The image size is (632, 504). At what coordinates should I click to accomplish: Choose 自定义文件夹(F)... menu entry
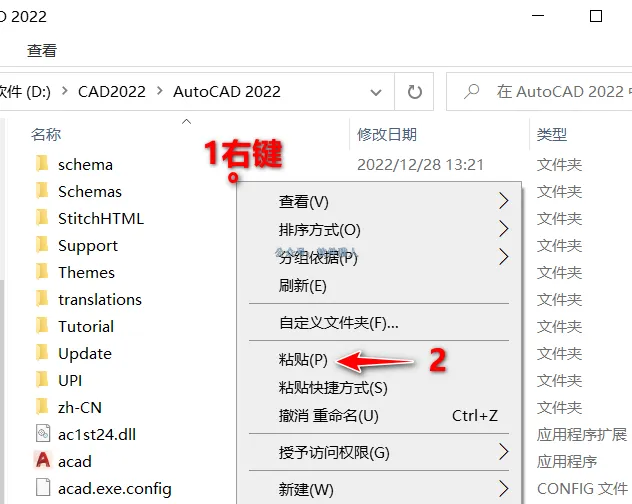[379, 323]
